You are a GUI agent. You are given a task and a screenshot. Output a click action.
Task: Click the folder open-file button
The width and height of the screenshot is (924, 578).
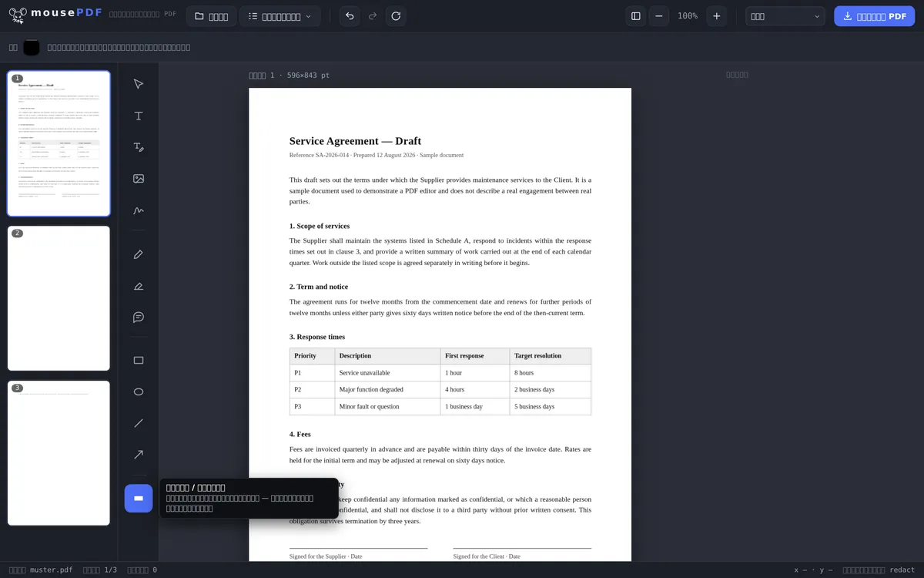211,16
